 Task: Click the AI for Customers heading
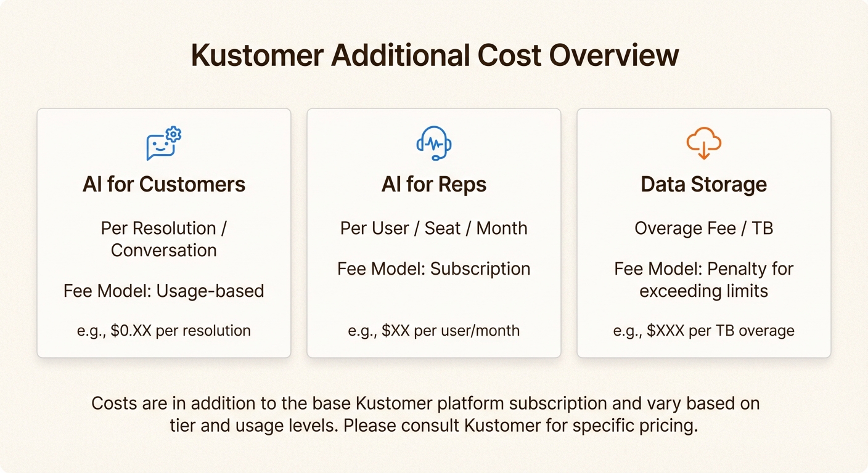[x=164, y=184]
